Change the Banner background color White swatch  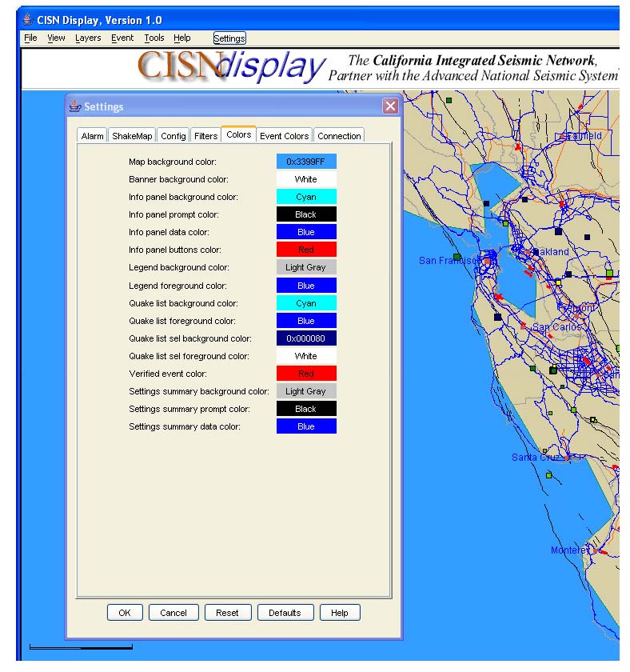click(306, 179)
